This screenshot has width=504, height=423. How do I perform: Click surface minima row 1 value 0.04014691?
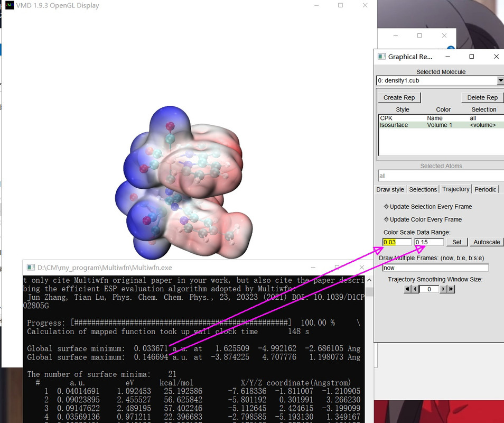[x=78, y=391]
